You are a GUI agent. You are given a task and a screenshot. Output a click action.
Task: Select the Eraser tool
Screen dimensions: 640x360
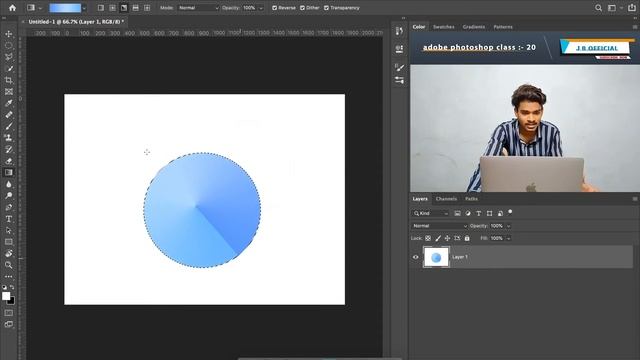pyautogui.click(x=9, y=161)
